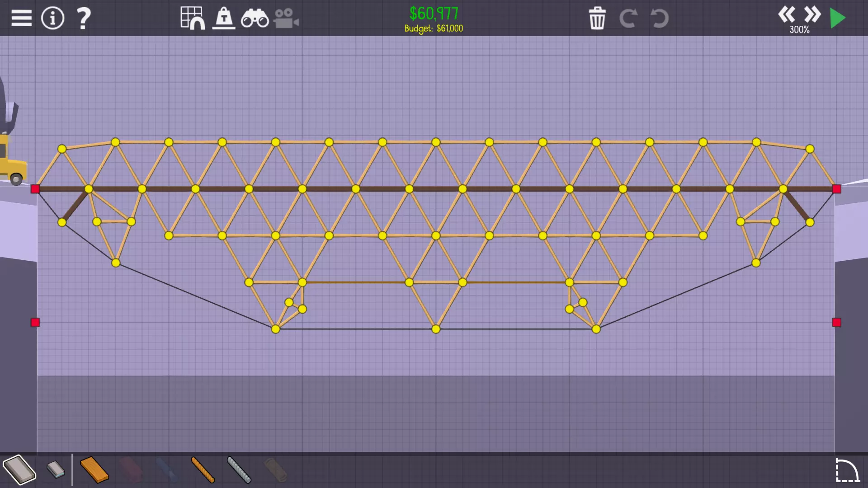The height and width of the screenshot is (488, 868).
Task: Select the steel cable material
Action: (x=239, y=470)
